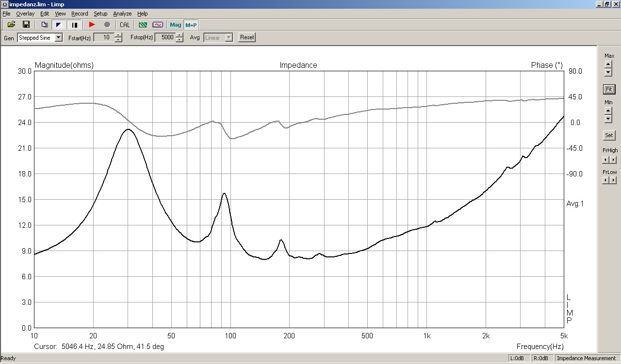Click the Fstop(Hz) value field
621x364 pixels.
tap(164, 37)
